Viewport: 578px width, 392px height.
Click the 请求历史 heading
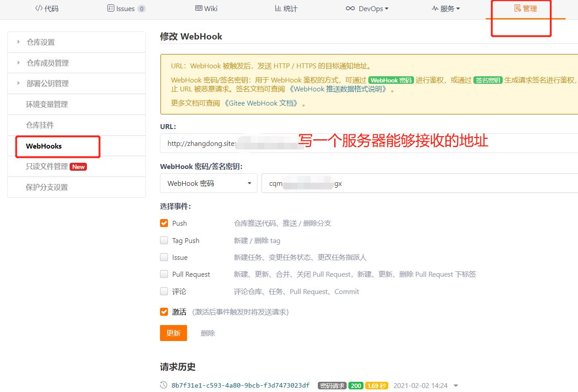click(178, 367)
